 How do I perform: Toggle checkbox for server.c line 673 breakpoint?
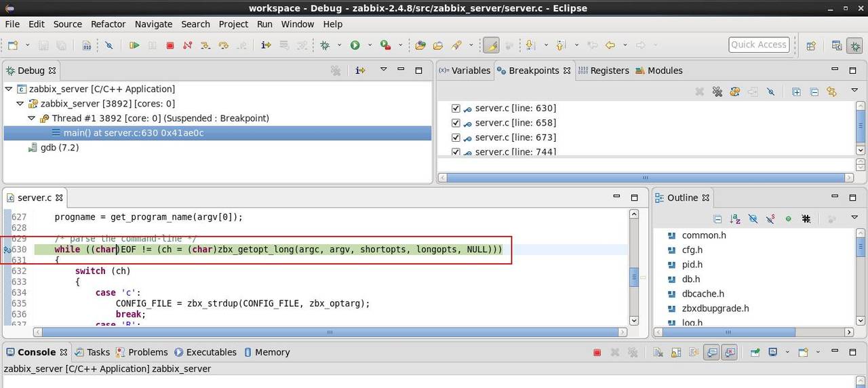pos(456,138)
